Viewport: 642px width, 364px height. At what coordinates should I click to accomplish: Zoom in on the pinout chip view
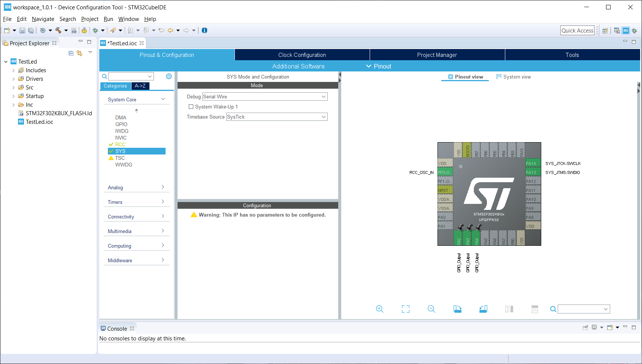pyautogui.click(x=380, y=309)
